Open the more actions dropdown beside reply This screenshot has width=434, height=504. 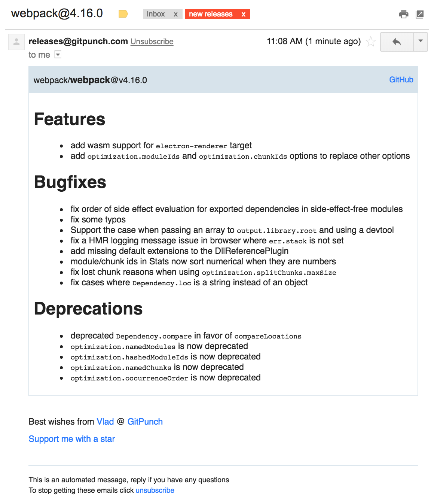[421, 41]
